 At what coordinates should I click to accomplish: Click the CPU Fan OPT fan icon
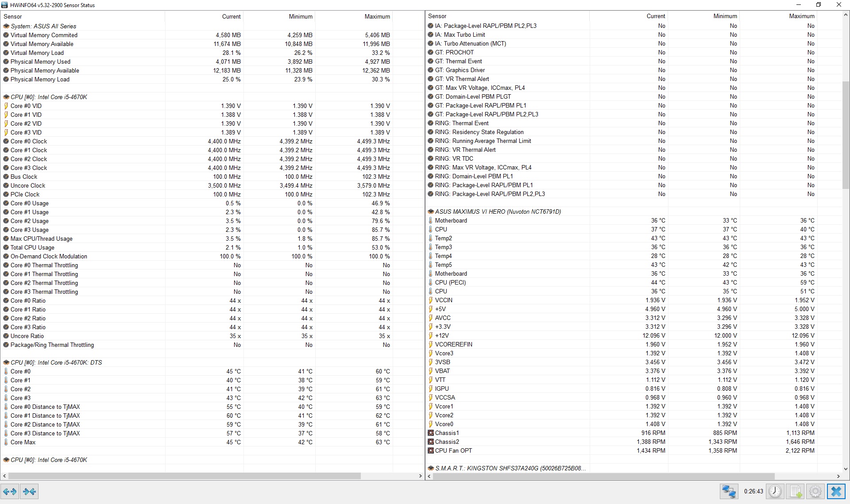(431, 450)
